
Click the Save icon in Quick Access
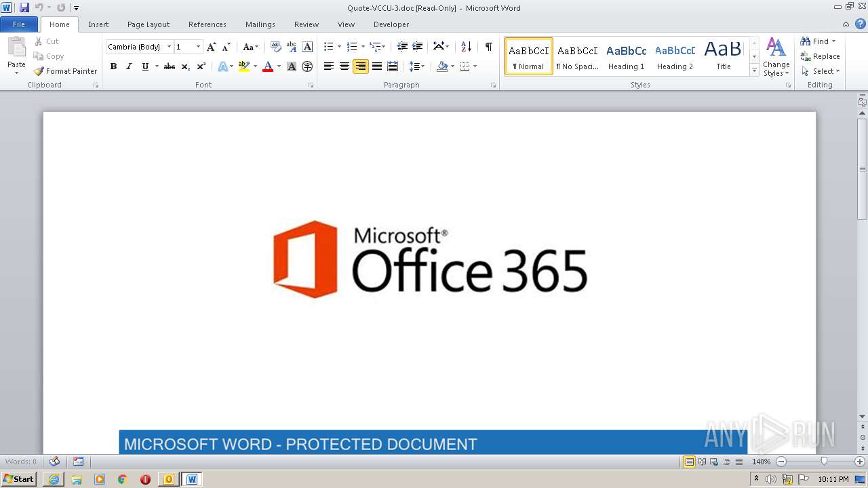tap(24, 7)
